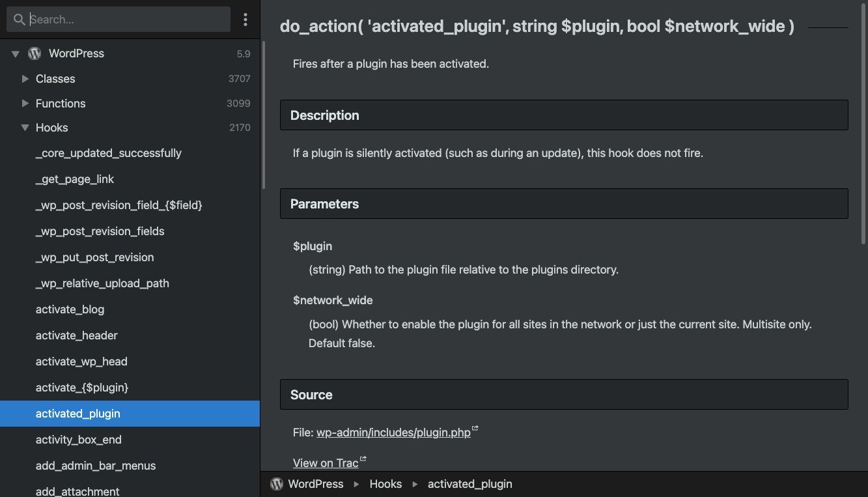Screen dimensions: 868x497
Task: Click the "Whether to enable the plugin" description
Action: [x=560, y=334]
